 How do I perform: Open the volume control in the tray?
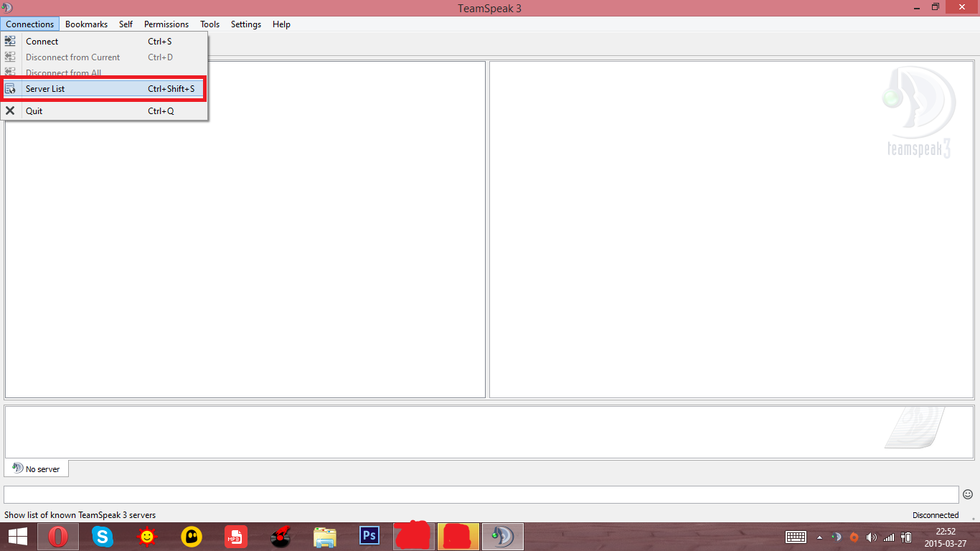click(871, 537)
